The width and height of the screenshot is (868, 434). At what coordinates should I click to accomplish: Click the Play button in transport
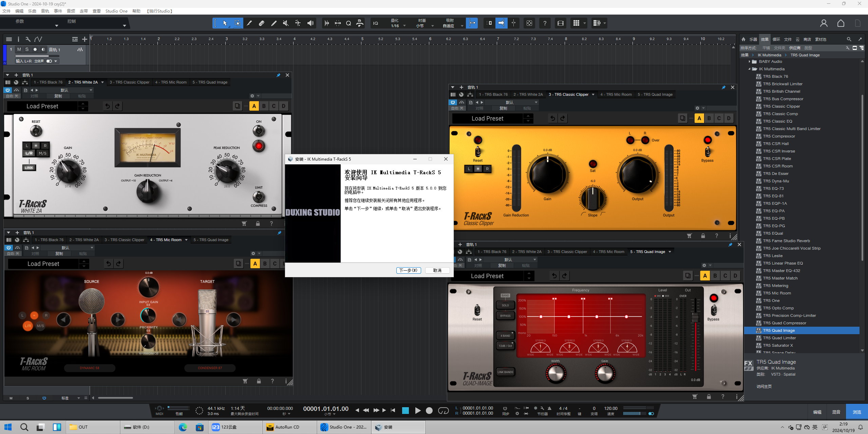click(x=418, y=411)
